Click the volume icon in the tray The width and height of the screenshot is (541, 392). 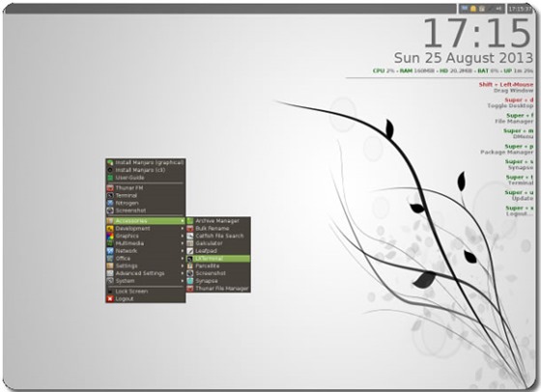498,9
